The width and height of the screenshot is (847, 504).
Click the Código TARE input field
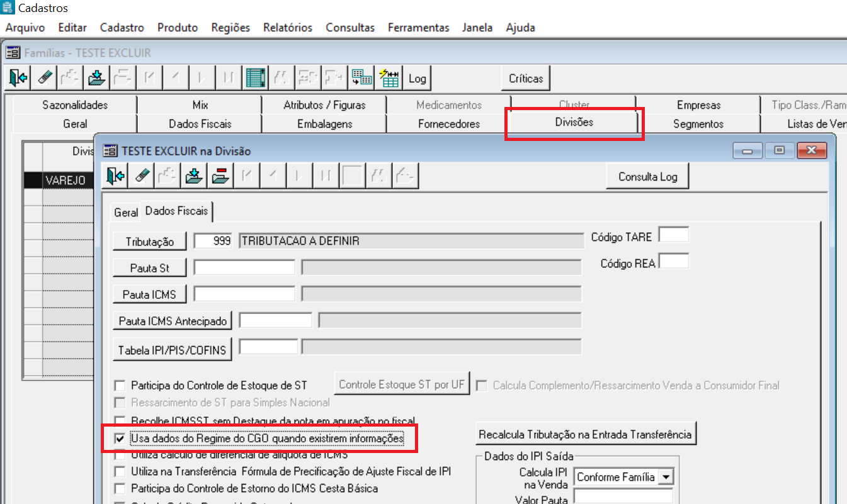click(673, 235)
